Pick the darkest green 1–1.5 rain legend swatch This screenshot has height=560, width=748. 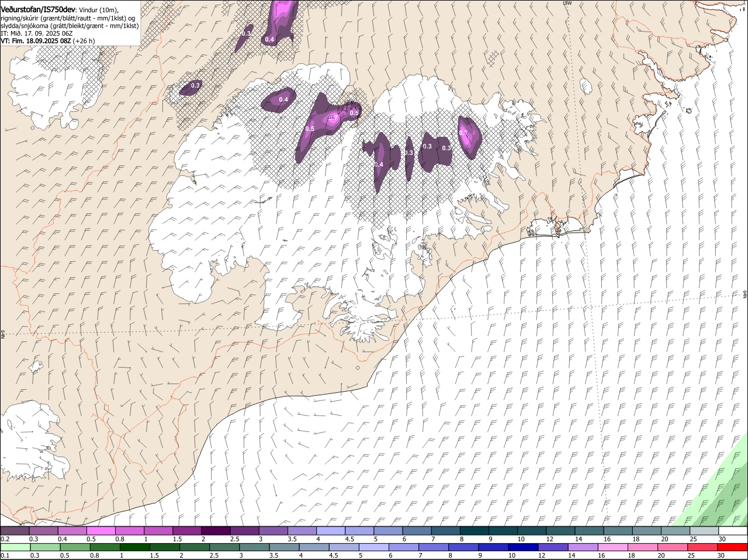coord(134,547)
